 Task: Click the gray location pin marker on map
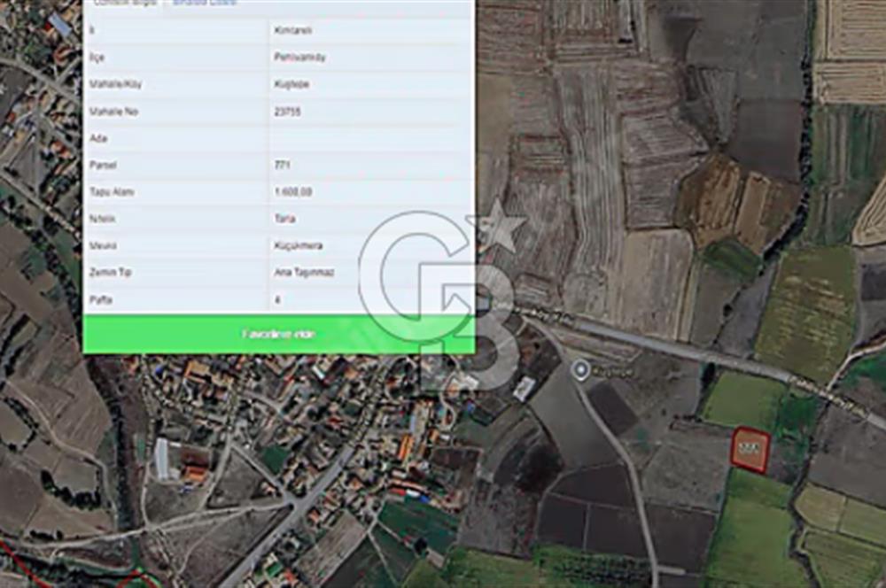click(580, 370)
